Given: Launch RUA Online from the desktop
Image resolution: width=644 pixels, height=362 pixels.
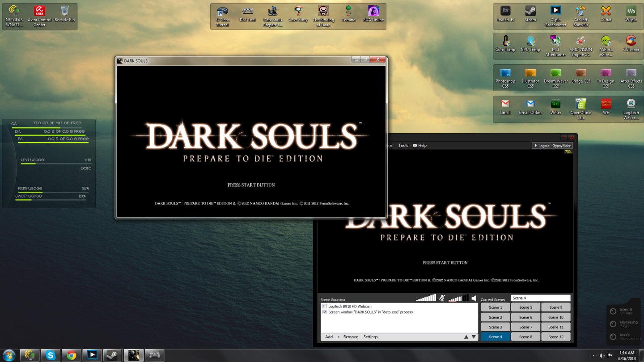Looking at the screenshot, I should [x=373, y=14].
